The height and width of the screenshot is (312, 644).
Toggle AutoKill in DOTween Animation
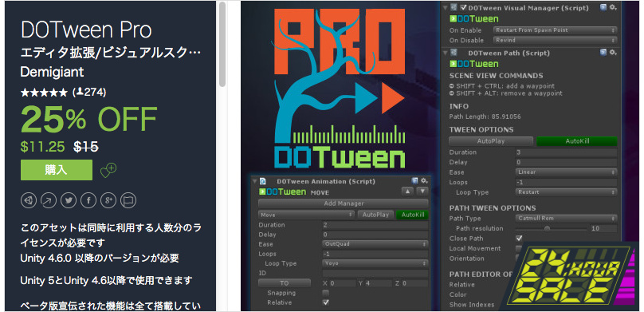(412, 215)
